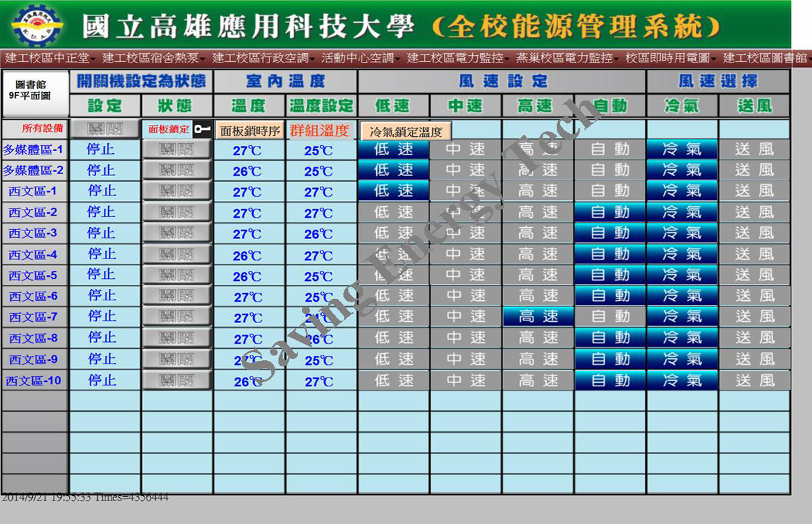Set 西文區-6 fan speed to 高速
This screenshot has width=812, height=524.
point(538,296)
